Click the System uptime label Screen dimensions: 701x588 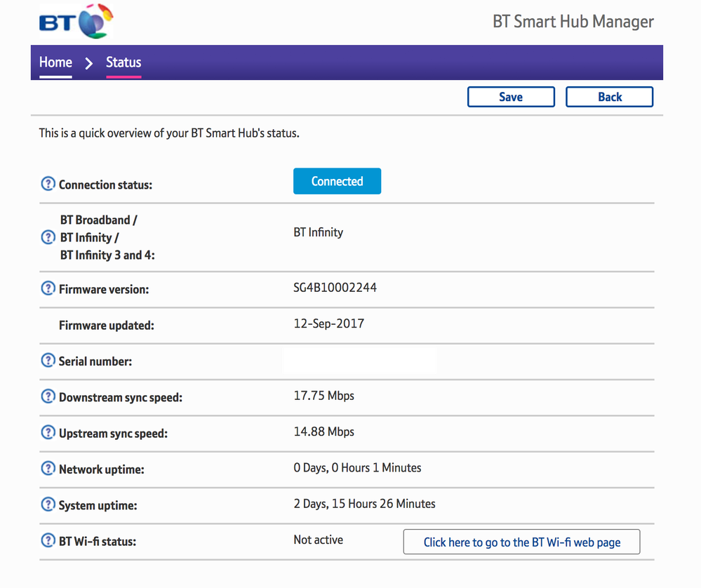click(98, 506)
